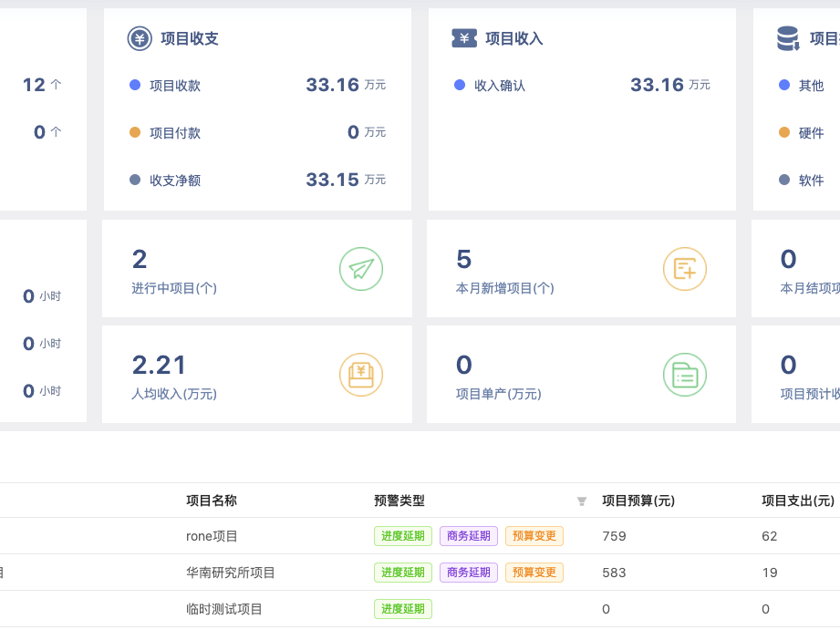Click the add-document icon for 本月新增项目
Screen dimensions: 840x630
(684, 269)
